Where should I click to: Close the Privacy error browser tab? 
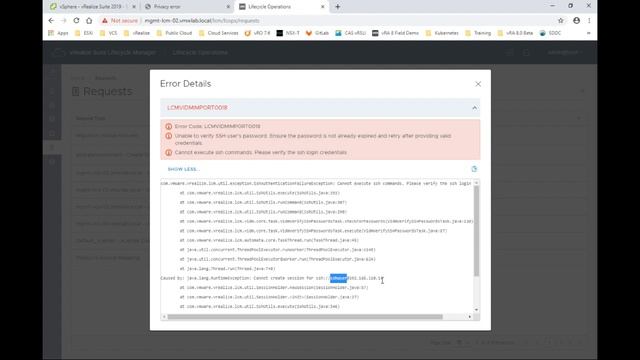pyautogui.click(x=228, y=7)
